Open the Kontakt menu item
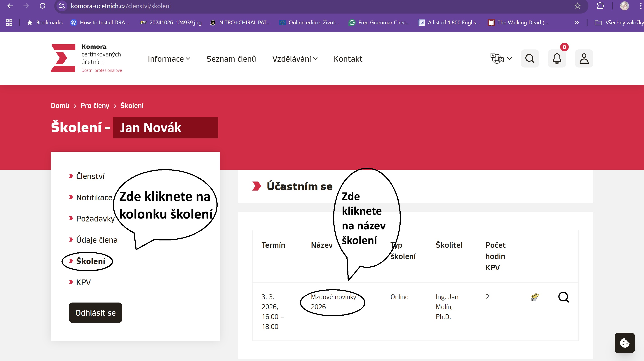Image resolution: width=644 pixels, height=361 pixels. (348, 59)
